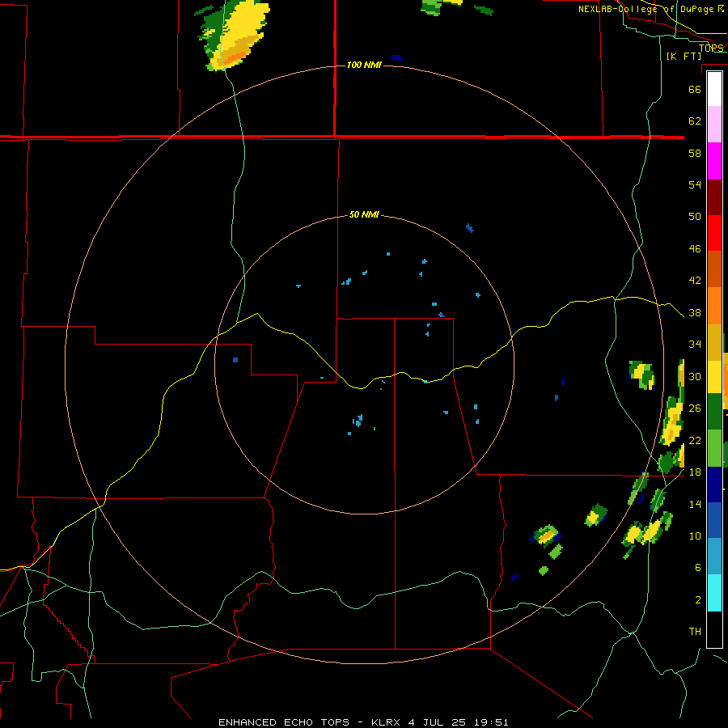Click the "TOPS" legend heading
The height and width of the screenshot is (728, 728).
click(711, 48)
